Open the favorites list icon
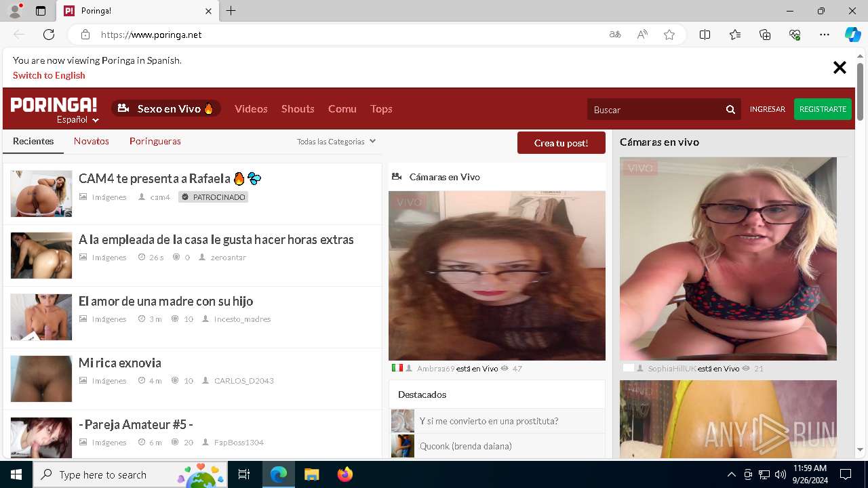 click(735, 35)
